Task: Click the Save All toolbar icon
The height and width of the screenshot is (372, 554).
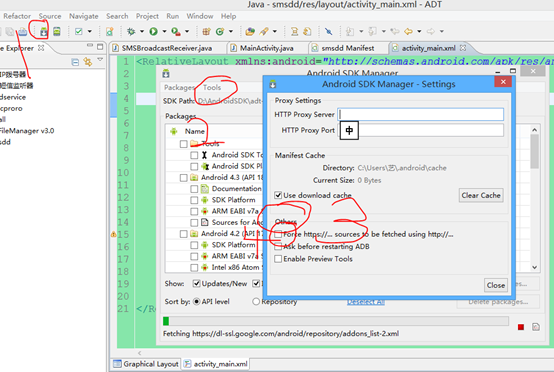Action: click(x=10, y=32)
